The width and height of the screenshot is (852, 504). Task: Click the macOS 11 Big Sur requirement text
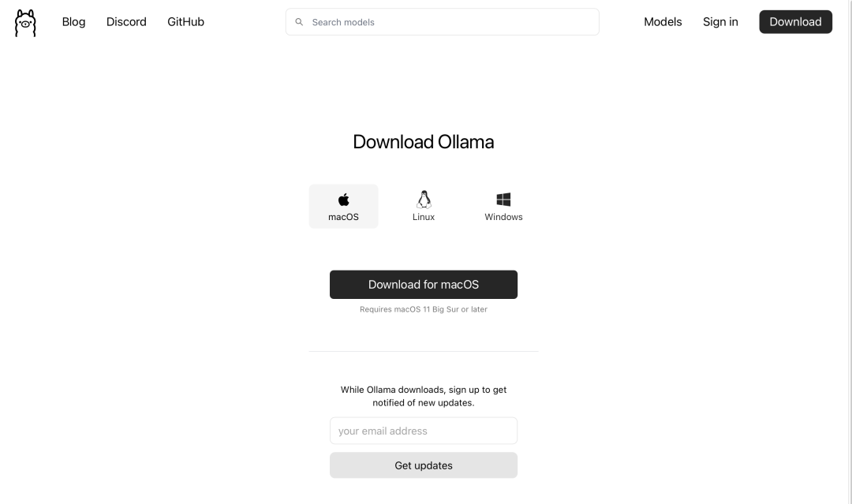point(424,310)
